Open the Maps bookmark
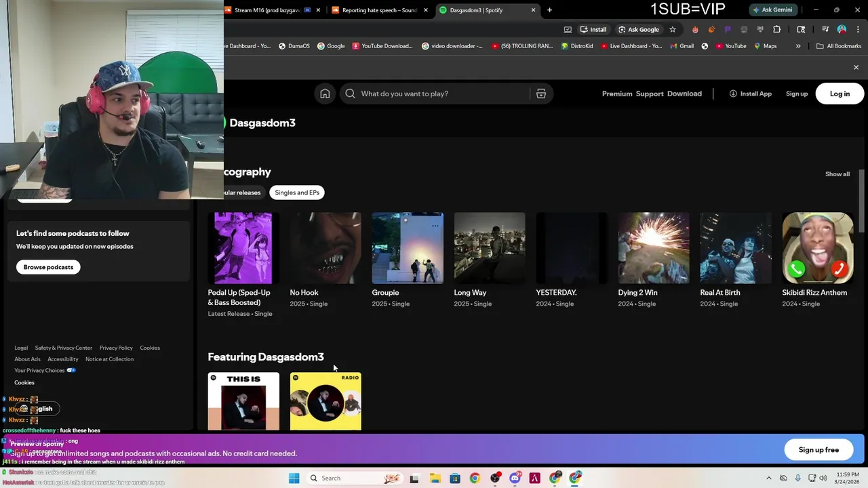868x488 pixels. click(x=765, y=46)
